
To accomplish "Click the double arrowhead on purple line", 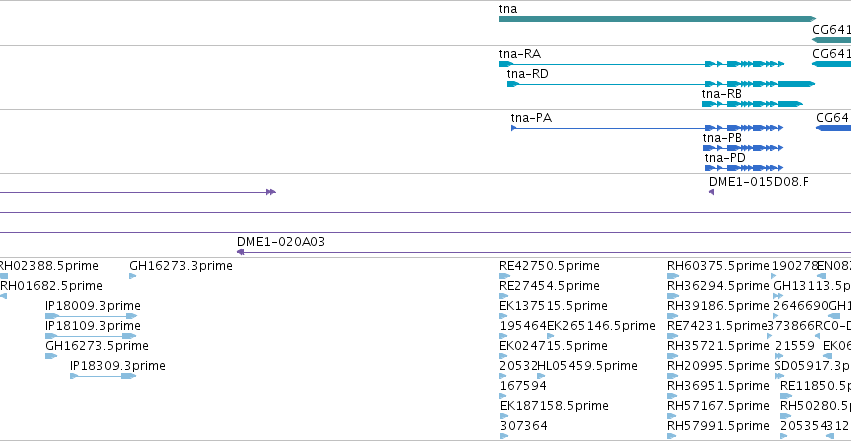I will click(x=271, y=192).
